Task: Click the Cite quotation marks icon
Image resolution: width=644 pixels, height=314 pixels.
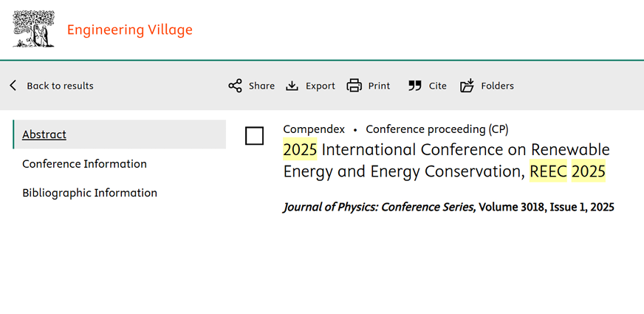Action: [415, 86]
